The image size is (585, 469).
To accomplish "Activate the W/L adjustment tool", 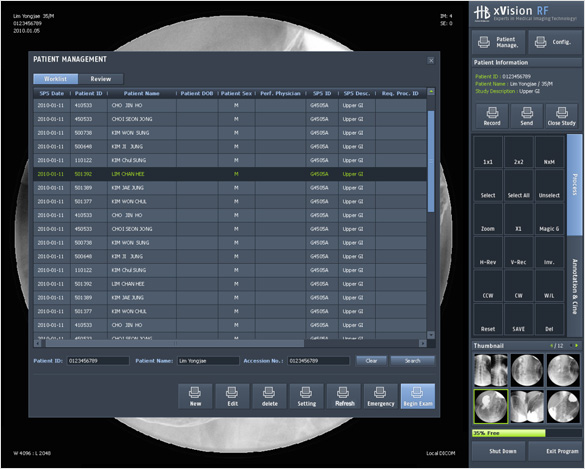I will point(549,286).
